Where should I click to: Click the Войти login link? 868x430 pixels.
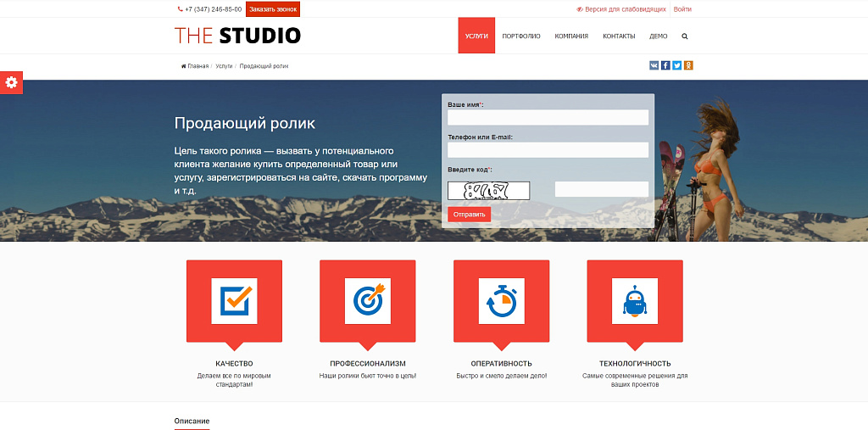click(682, 9)
